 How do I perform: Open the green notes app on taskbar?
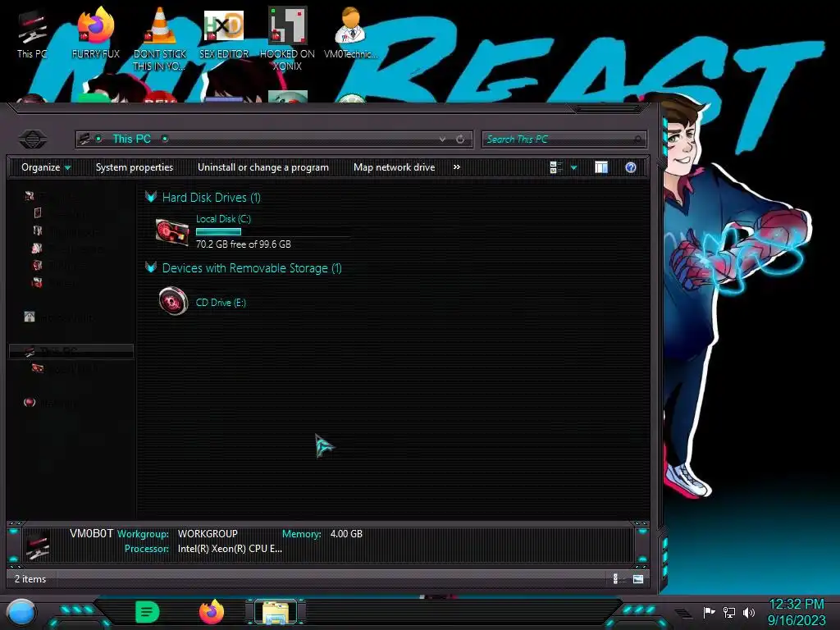tap(148, 612)
